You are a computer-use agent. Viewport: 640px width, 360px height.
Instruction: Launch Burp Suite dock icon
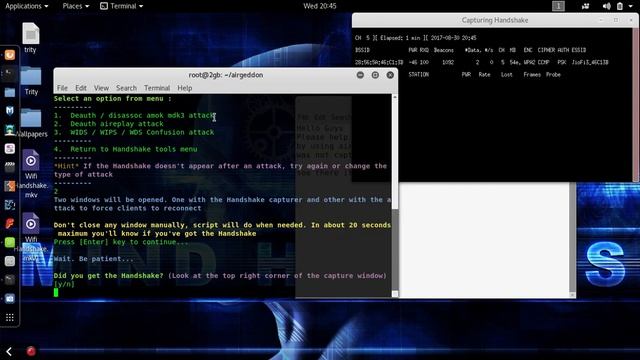coord(10,186)
